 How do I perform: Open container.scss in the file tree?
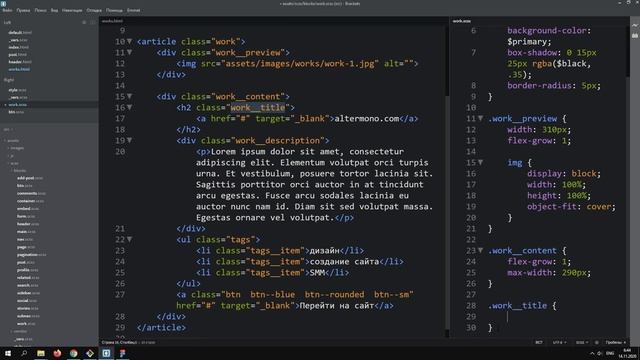(30, 201)
